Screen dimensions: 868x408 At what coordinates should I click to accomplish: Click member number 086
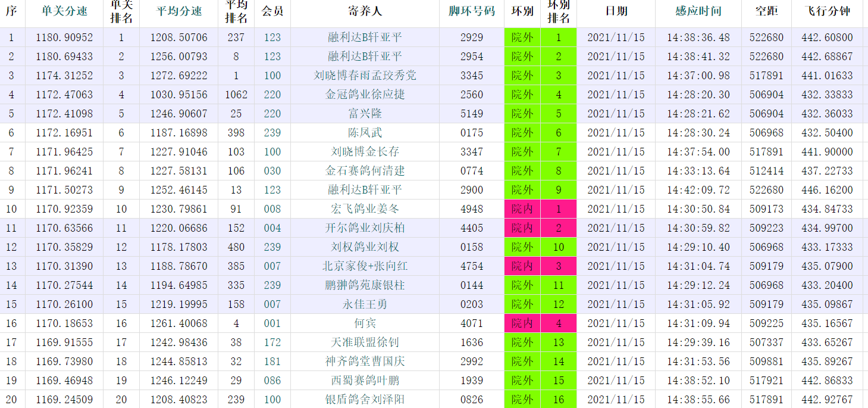pyautogui.click(x=272, y=381)
